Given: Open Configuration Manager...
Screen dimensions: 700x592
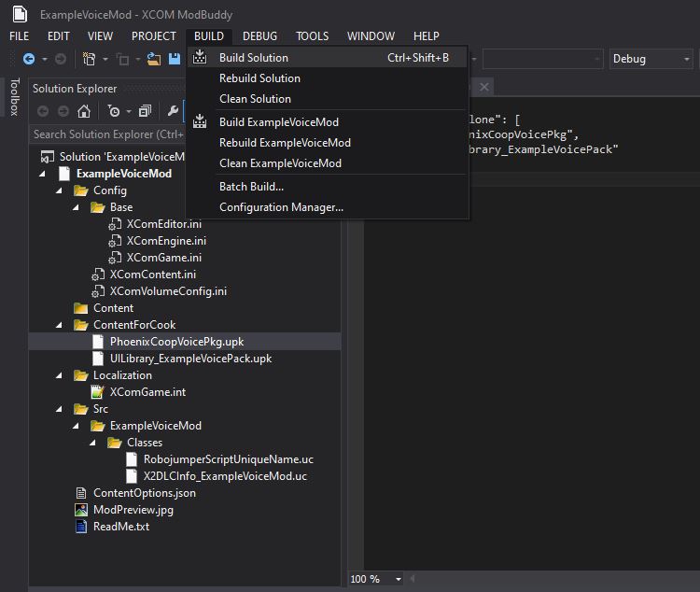Looking at the screenshot, I should point(327,207).
